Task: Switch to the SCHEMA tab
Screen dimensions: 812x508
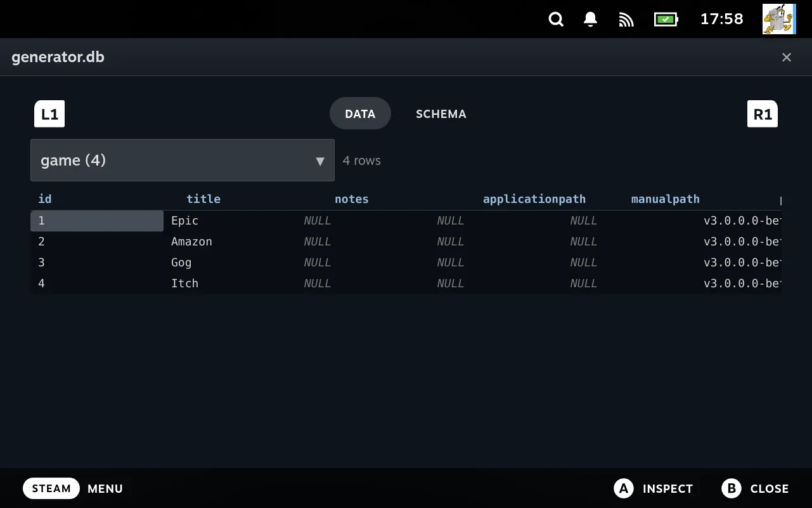Action: (x=441, y=114)
